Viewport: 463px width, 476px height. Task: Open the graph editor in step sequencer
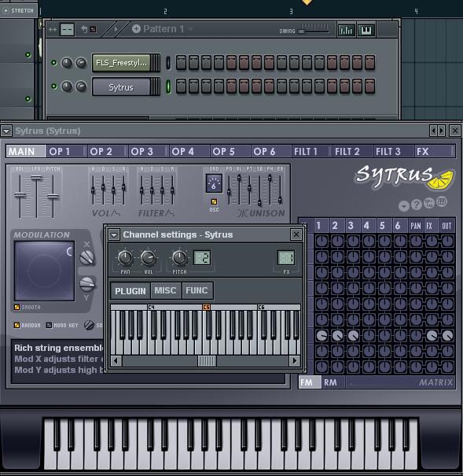[346, 30]
